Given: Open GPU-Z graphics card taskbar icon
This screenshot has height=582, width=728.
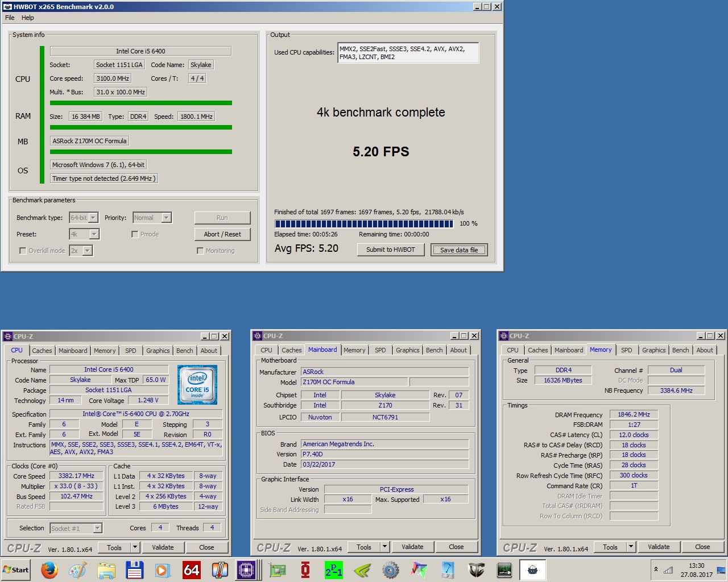Looking at the screenshot, I should click(x=277, y=569).
